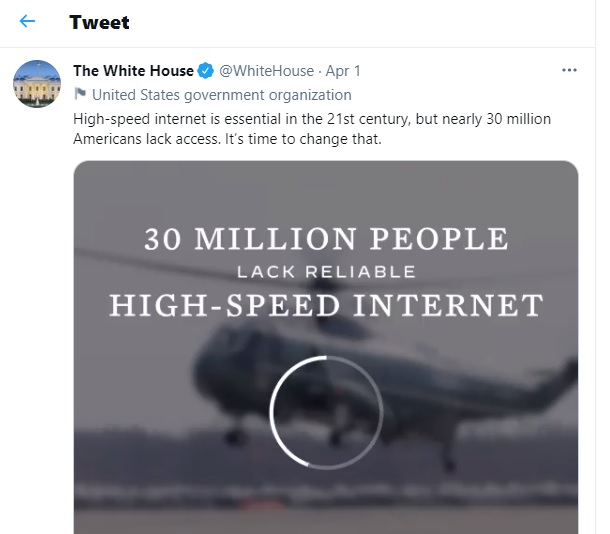Image resolution: width=610 pixels, height=534 pixels.
Task: Open the three-dot more options menu
Action: click(569, 71)
